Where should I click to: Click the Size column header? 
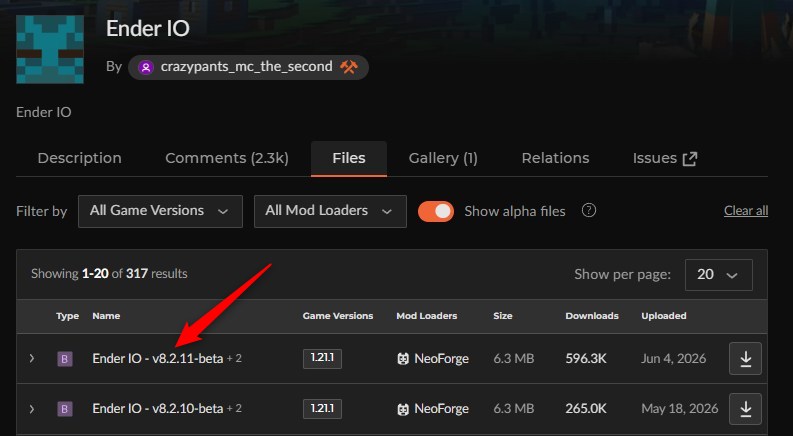point(503,316)
